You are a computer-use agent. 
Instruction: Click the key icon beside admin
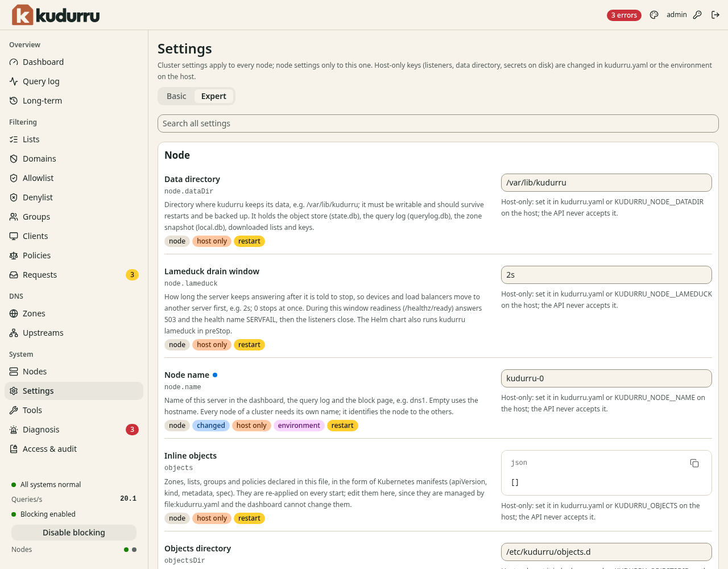click(x=697, y=15)
